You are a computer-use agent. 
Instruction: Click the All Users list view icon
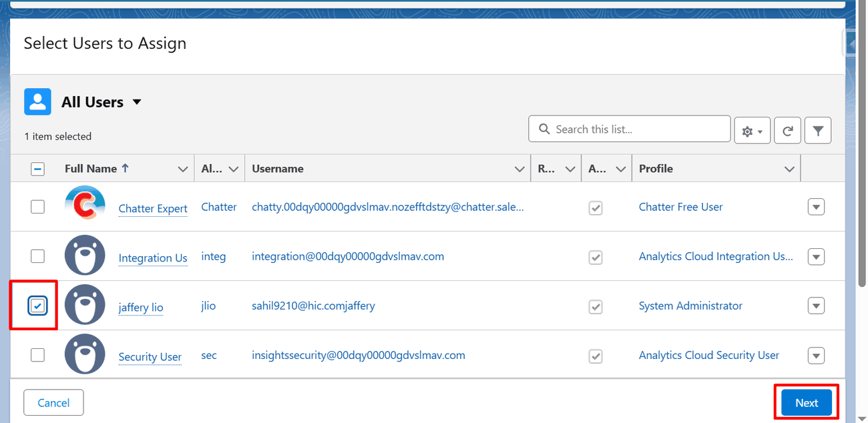pos(37,101)
